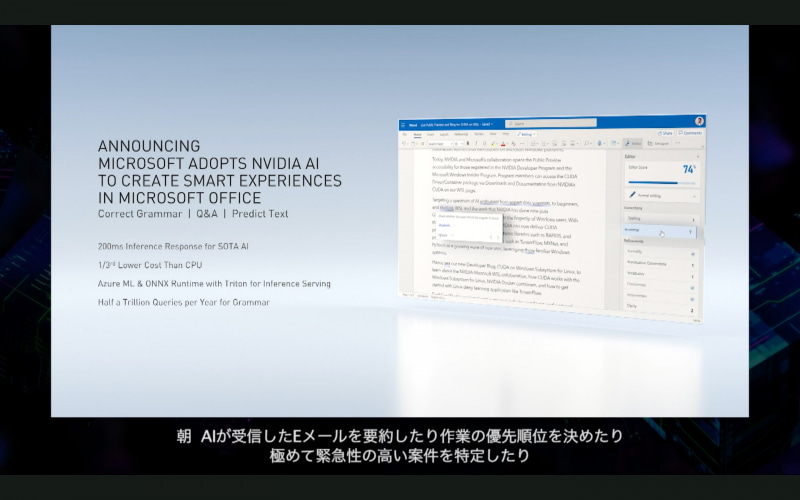Click the Find magnifier icon in toolbar
800x500 pixels.
586,143
